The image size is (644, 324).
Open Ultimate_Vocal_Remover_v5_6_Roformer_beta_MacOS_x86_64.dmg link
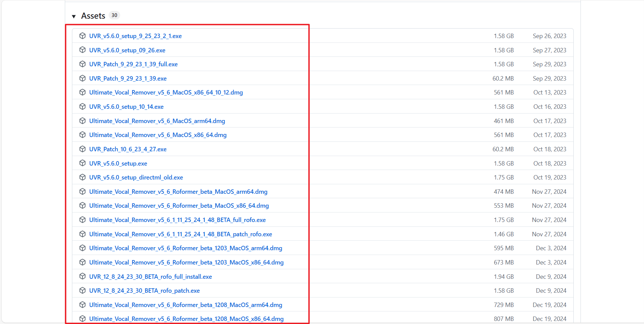[179, 206]
